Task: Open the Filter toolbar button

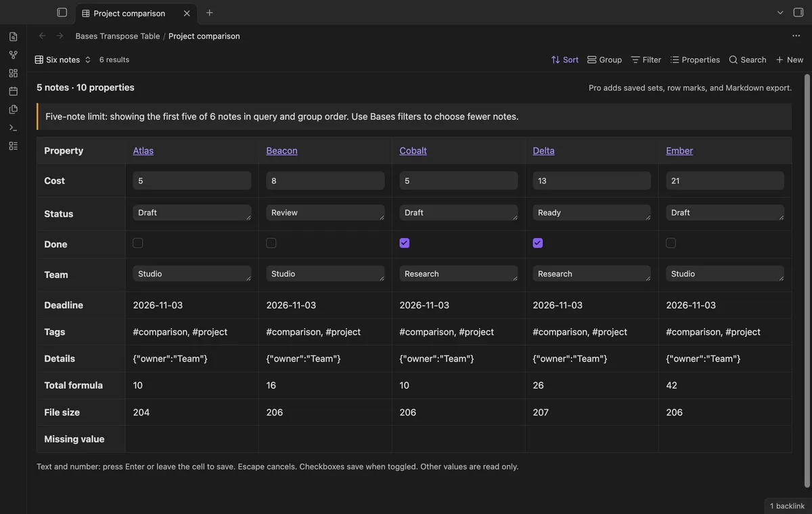Action: pyautogui.click(x=646, y=60)
